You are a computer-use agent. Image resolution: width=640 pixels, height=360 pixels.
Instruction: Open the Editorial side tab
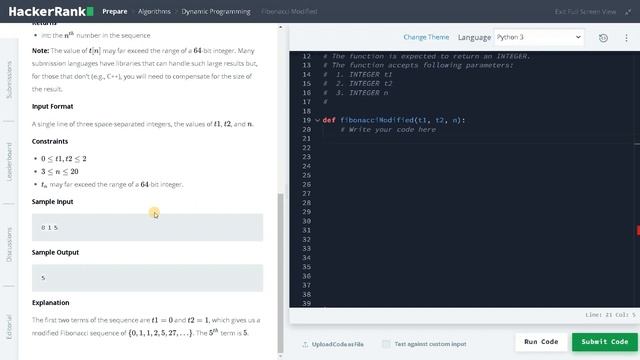point(9,327)
